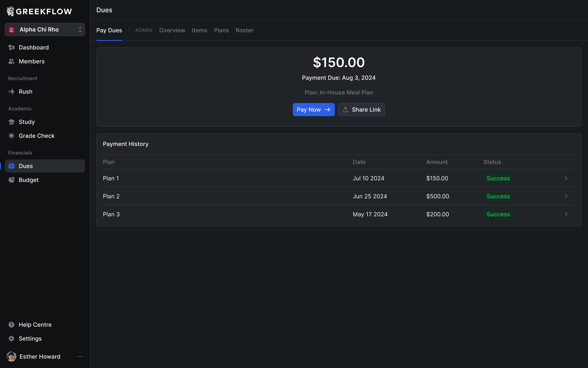Switch to the Pay Dues tab
This screenshot has height=368, width=588.
(109, 30)
